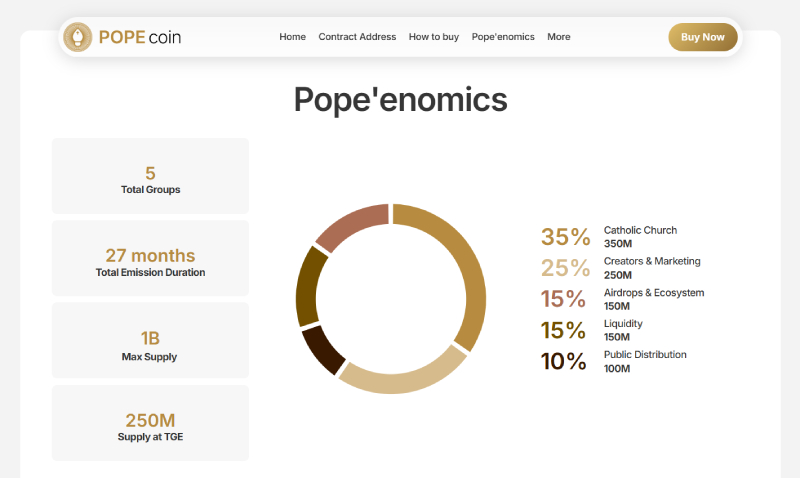
Task: Click the Creators & Marketing legend label
Action: [x=652, y=261]
